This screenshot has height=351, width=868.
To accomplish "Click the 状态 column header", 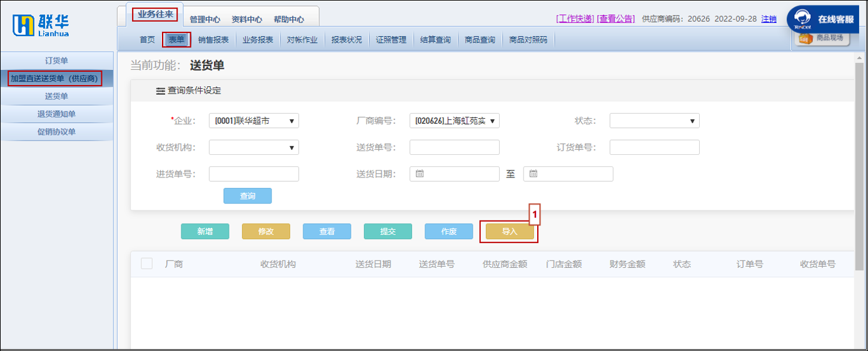I will (682, 264).
